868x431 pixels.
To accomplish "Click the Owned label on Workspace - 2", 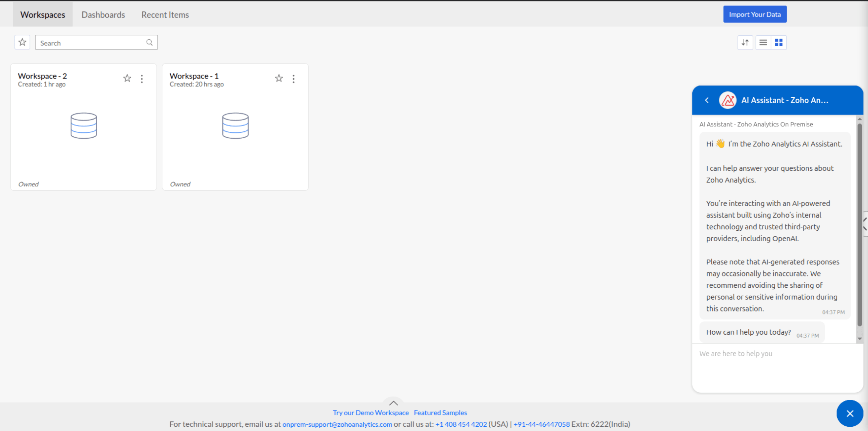I will click(28, 184).
